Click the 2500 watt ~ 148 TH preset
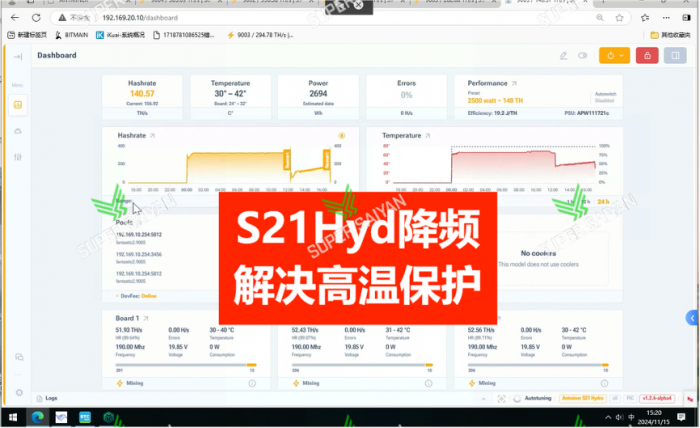 pos(495,101)
